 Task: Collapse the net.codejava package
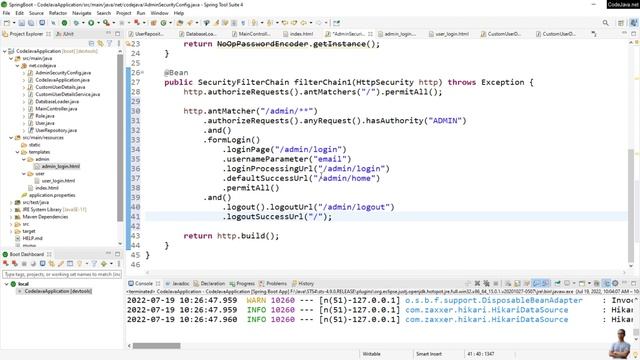(x=18, y=66)
